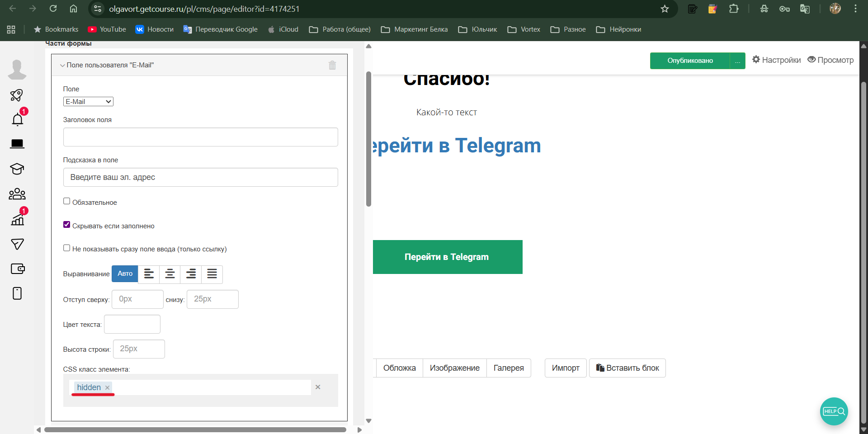The width and height of the screenshot is (868, 434).
Task: Open notifications via the bell icon
Action: point(17,119)
